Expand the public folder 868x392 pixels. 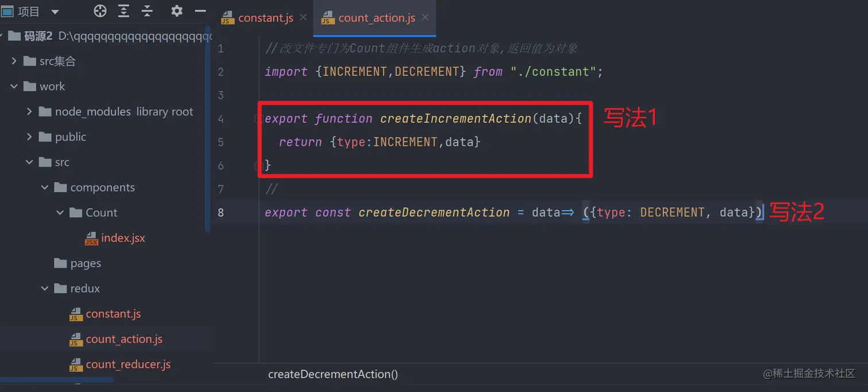click(x=29, y=137)
